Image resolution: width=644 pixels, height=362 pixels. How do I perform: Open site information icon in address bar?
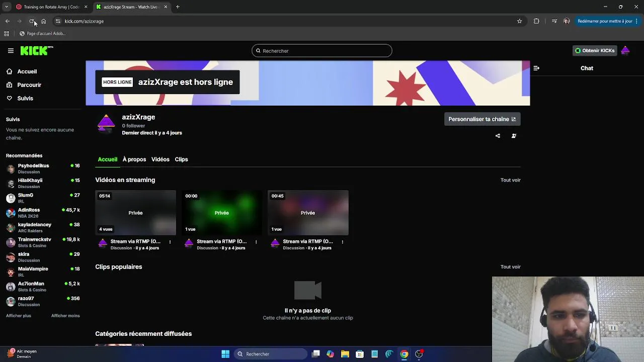pos(58,21)
